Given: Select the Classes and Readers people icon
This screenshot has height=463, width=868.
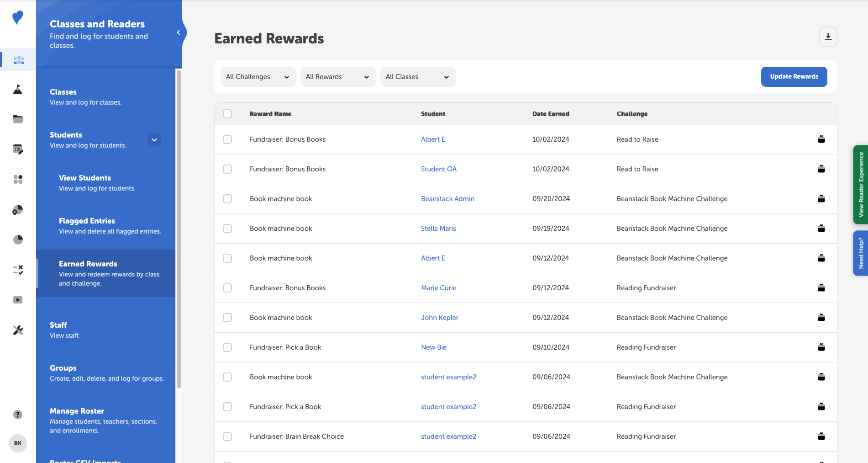Looking at the screenshot, I should (x=18, y=59).
